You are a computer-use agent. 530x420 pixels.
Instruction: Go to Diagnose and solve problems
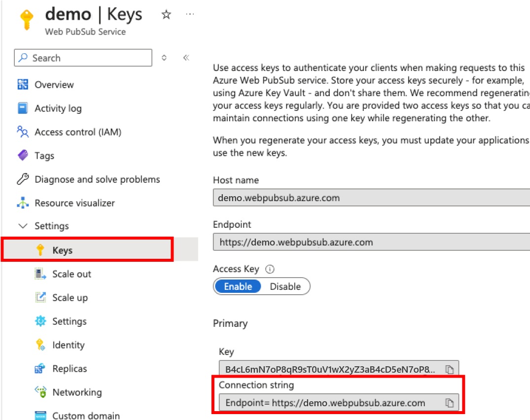click(98, 179)
